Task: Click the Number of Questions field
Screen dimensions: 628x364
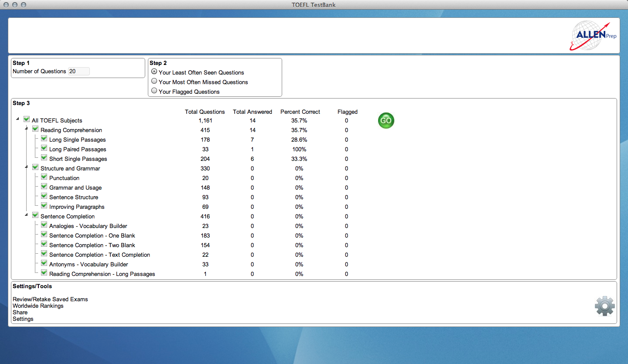Action: 79,71
